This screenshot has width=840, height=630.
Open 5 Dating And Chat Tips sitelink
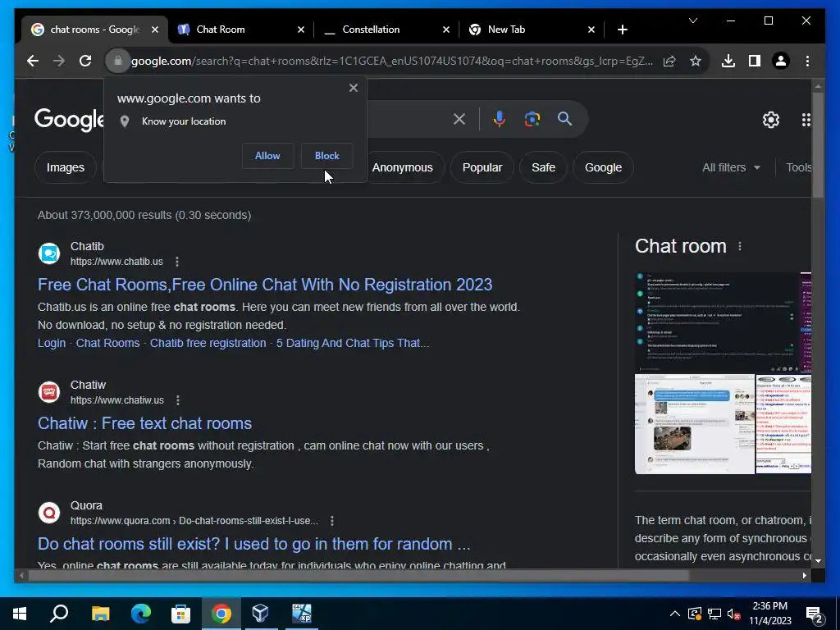353,343
